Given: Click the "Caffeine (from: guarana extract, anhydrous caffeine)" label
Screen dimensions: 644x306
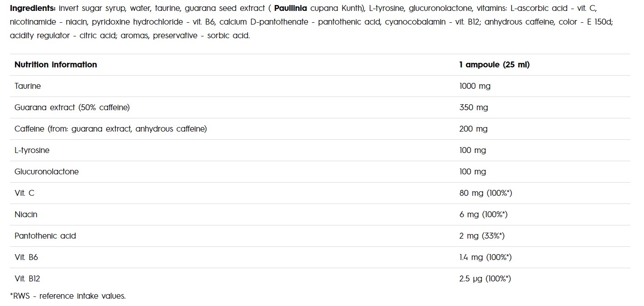Looking at the screenshot, I should (110, 129).
